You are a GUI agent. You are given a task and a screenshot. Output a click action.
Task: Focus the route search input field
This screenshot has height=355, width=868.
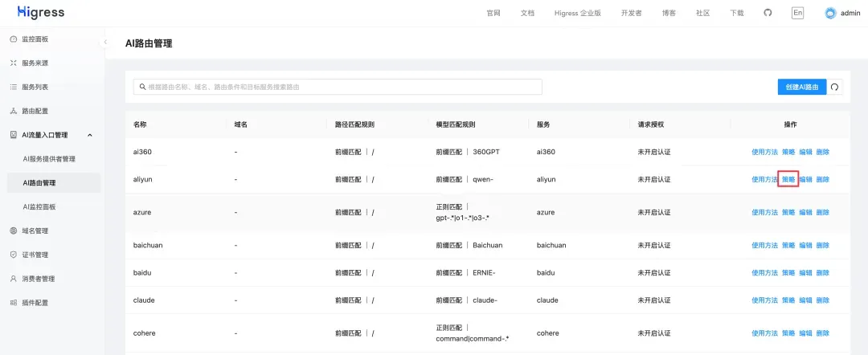click(338, 87)
